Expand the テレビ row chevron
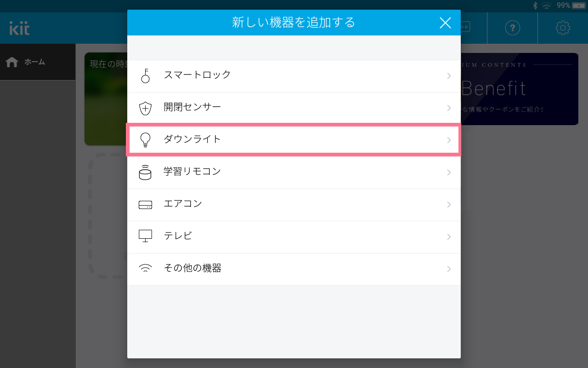This screenshot has width=588, height=368. (x=449, y=237)
